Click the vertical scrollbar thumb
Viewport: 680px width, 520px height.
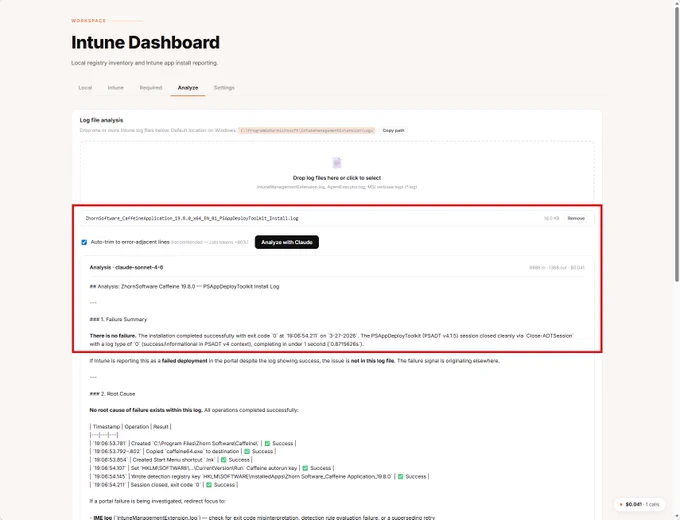pyautogui.click(x=676, y=143)
